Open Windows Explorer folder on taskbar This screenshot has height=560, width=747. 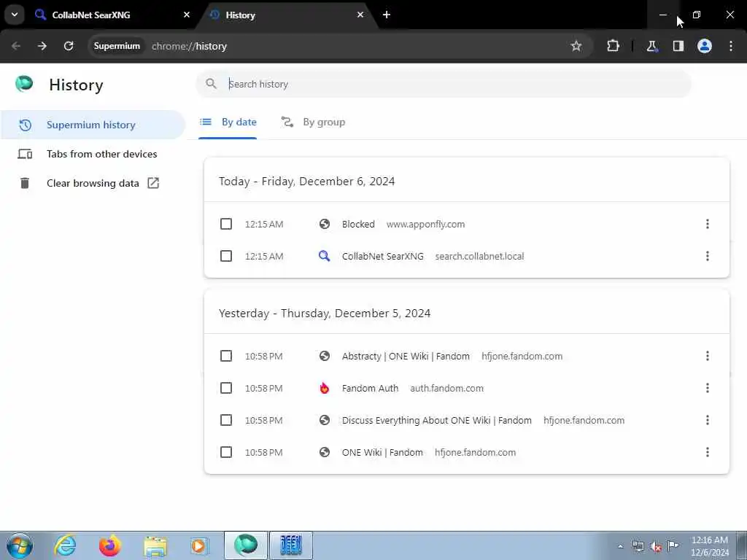[156, 545]
